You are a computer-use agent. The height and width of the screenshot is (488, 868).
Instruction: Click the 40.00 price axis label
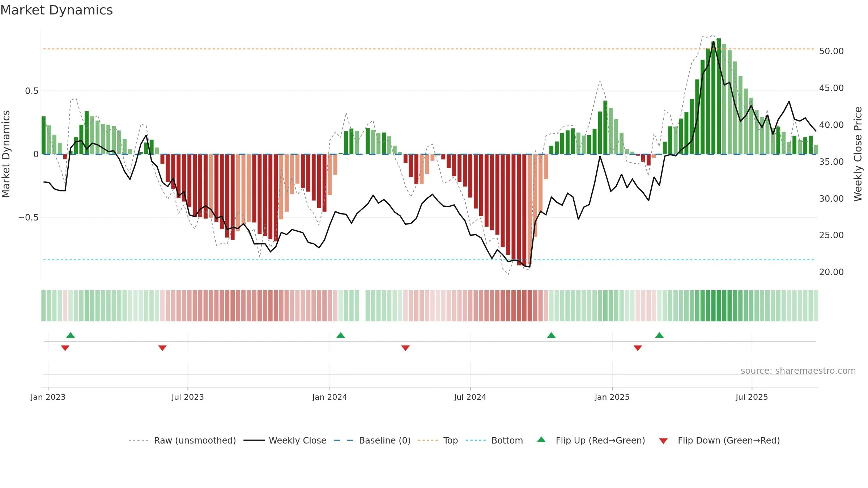831,125
